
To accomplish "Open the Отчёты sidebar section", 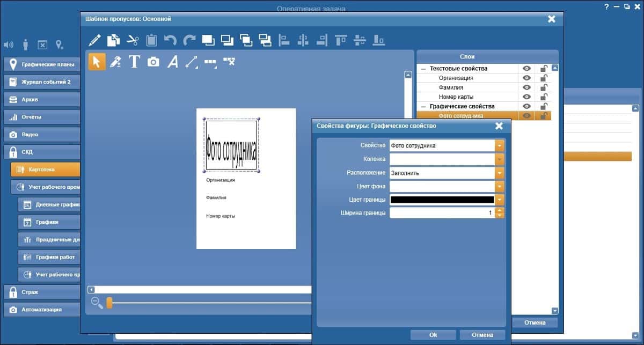I will [42, 117].
